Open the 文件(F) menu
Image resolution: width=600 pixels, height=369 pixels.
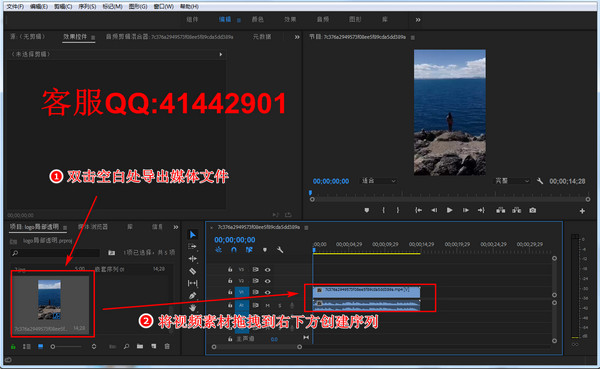point(15,7)
